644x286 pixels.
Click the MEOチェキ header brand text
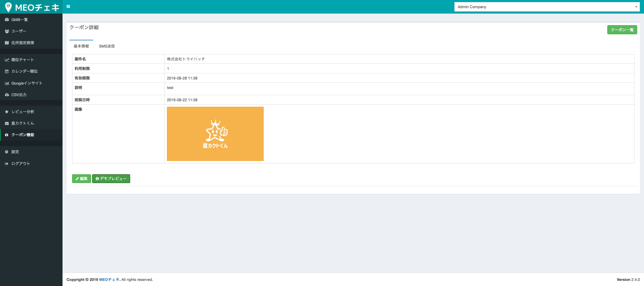click(37, 7)
